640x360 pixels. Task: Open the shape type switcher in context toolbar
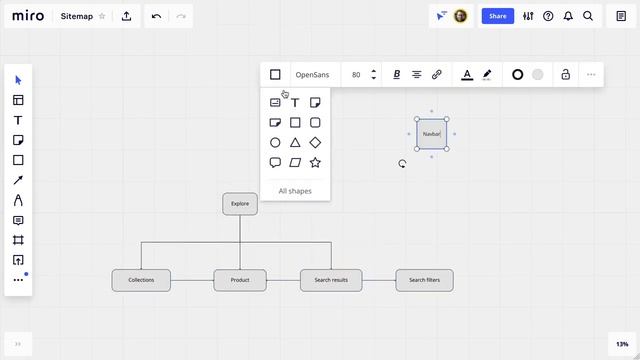(x=275, y=74)
